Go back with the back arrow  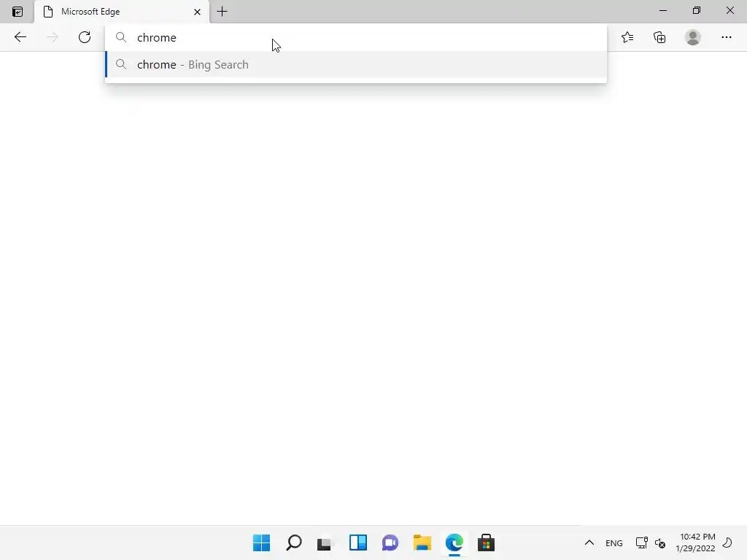point(20,37)
